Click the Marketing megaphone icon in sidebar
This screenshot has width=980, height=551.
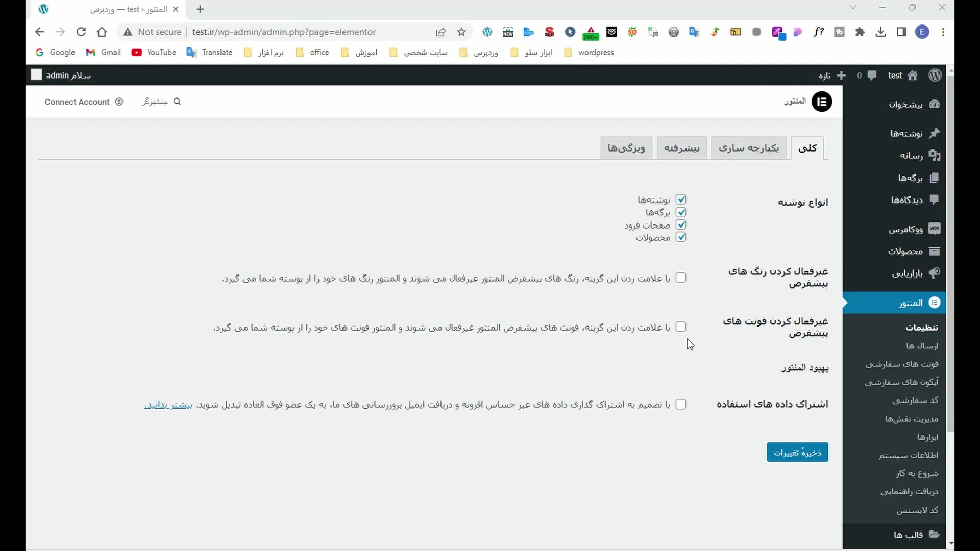point(934,273)
